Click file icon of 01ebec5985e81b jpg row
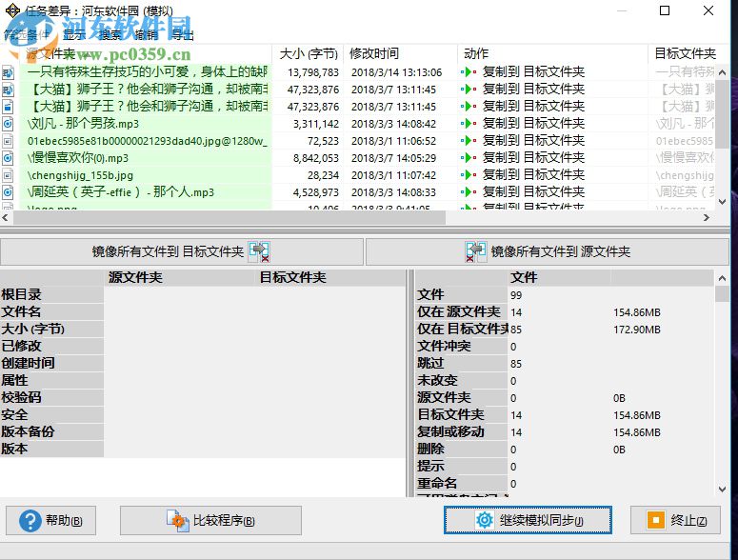The width and height of the screenshot is (738, 560). [8, 141]
